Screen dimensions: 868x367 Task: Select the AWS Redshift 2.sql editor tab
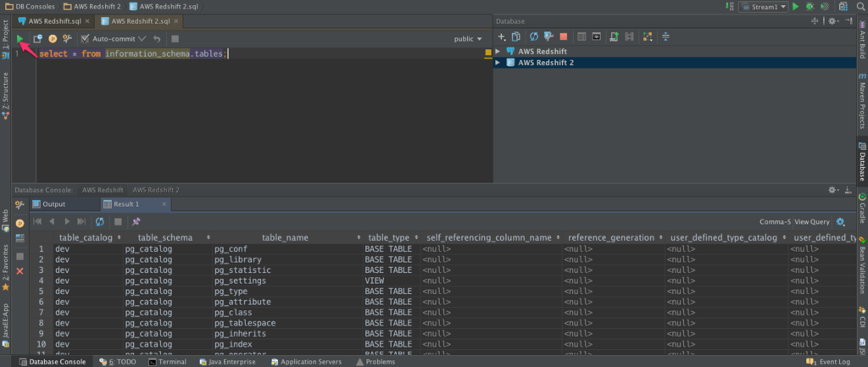(138, 21)
